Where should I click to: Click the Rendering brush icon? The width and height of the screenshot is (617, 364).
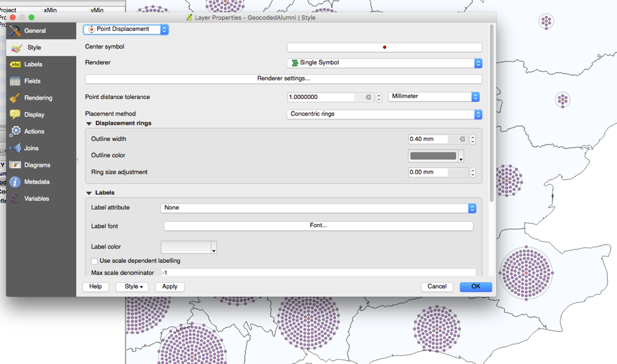(15, 98)
